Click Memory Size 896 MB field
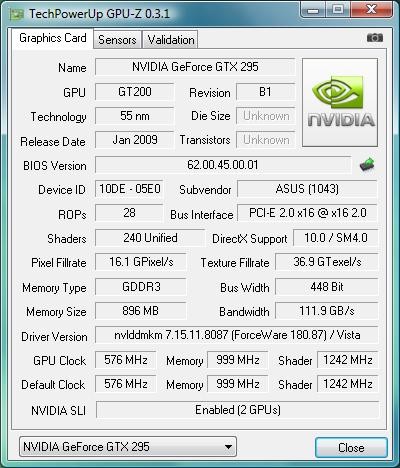The width and height of the screenshot is (400, 468). [x=141, y=311]
